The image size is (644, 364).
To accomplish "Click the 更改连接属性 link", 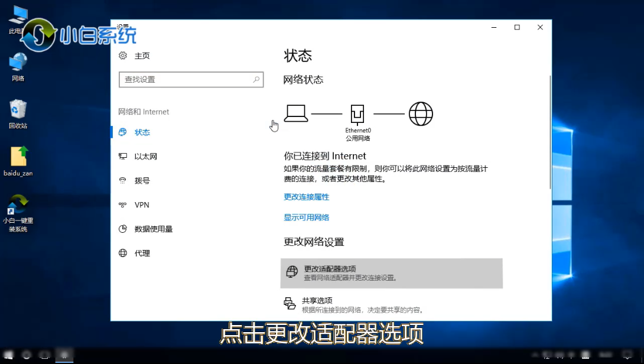I will pos(307,197).
